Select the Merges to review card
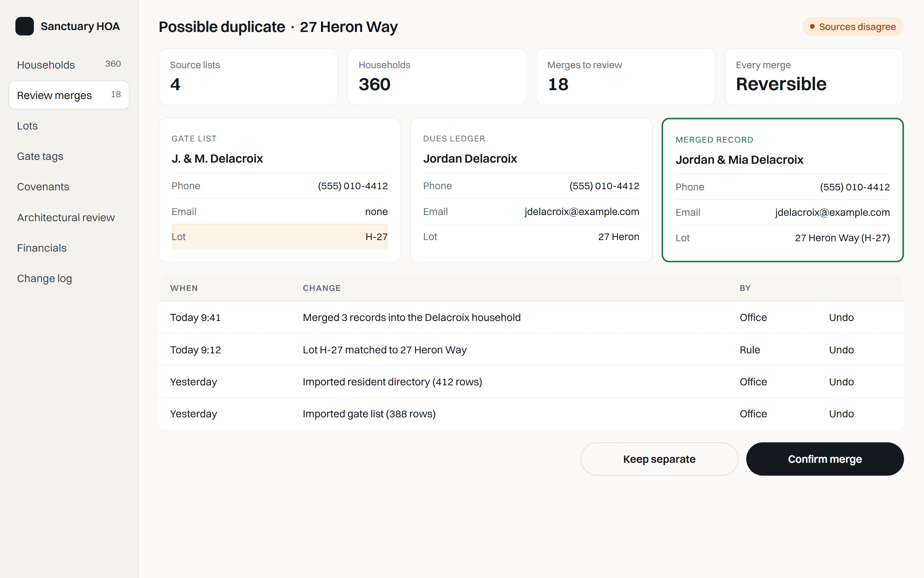924x578 pixels. (626, 77)
